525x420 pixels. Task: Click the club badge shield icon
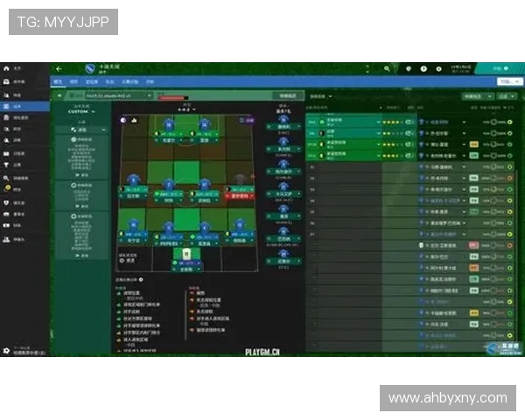(88, 68)
